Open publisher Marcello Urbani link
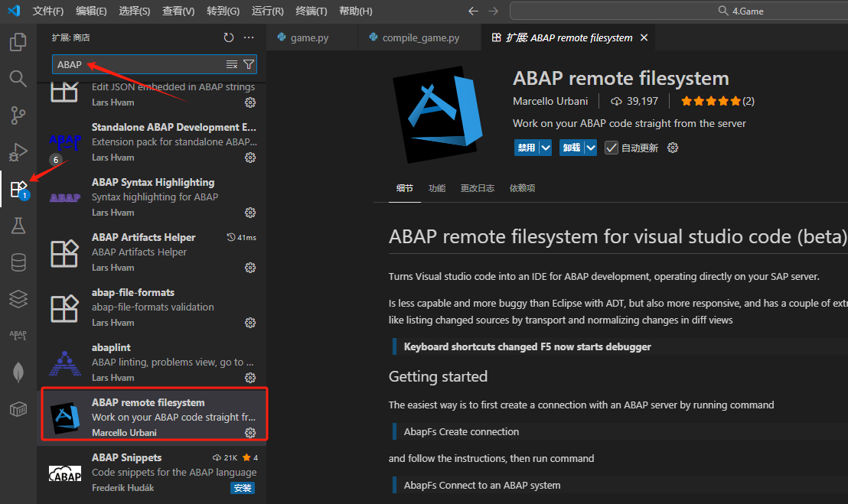 (x=550, y=101)
